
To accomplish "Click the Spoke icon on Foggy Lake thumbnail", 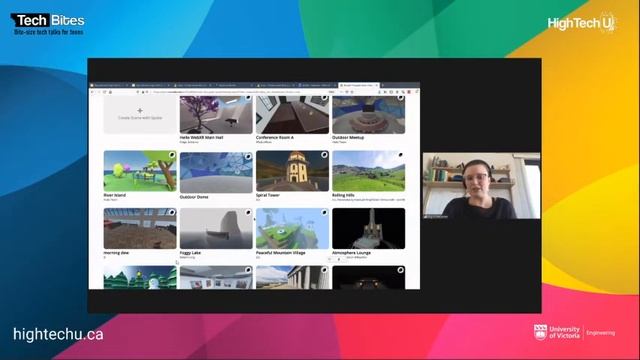I will (248, 213).
